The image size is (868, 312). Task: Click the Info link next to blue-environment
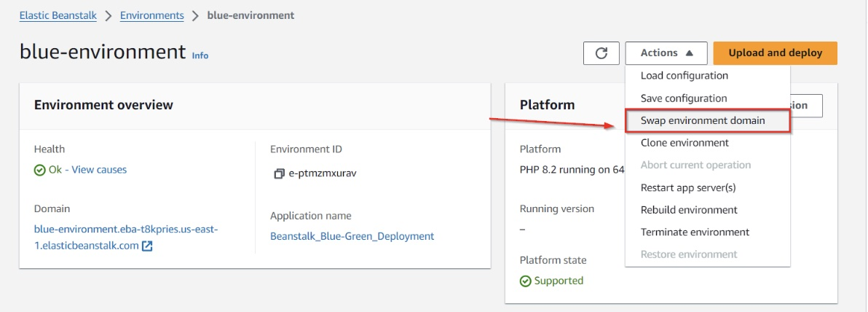(x=200, y=55)
